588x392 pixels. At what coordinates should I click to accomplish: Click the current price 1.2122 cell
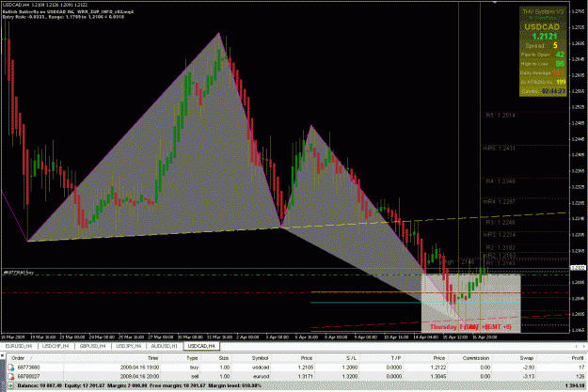point(438,368)
